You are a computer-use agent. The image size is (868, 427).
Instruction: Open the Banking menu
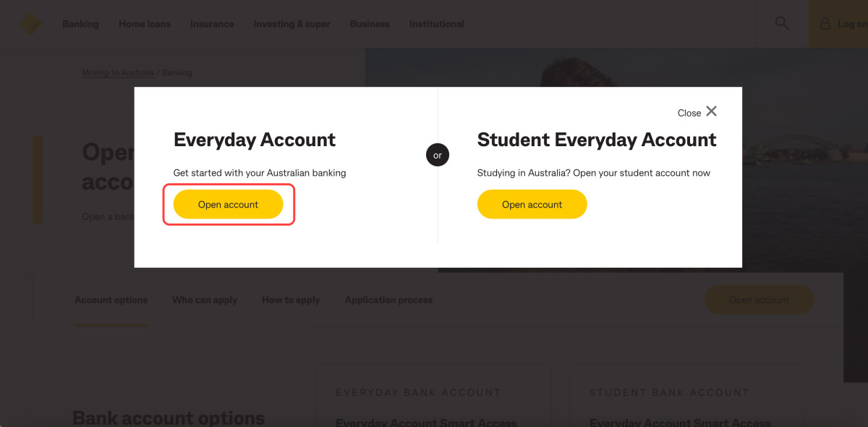(x=80, y=24)
